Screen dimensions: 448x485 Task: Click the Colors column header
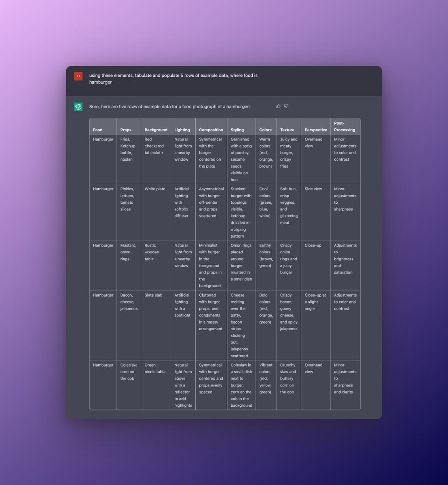265,130
